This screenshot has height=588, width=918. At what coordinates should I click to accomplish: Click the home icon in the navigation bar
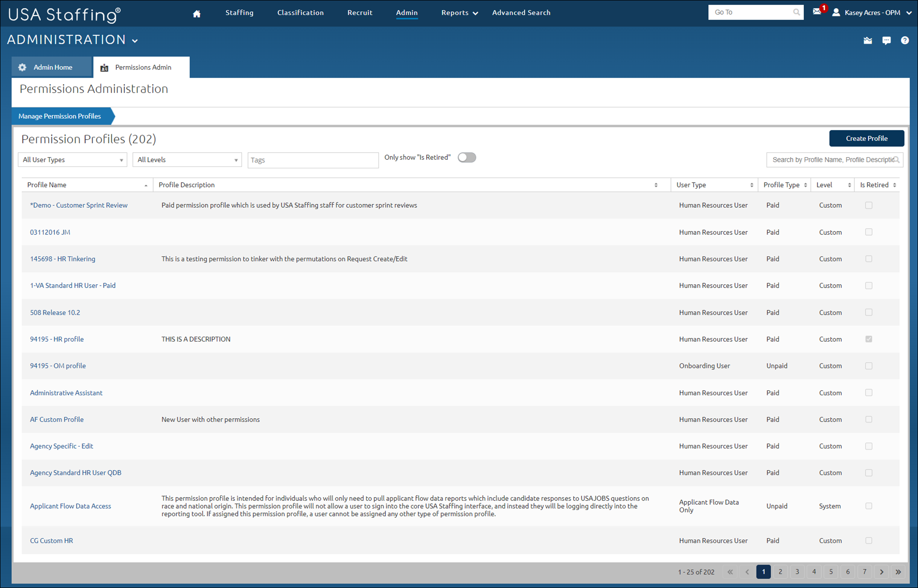[x=197, y=12]
